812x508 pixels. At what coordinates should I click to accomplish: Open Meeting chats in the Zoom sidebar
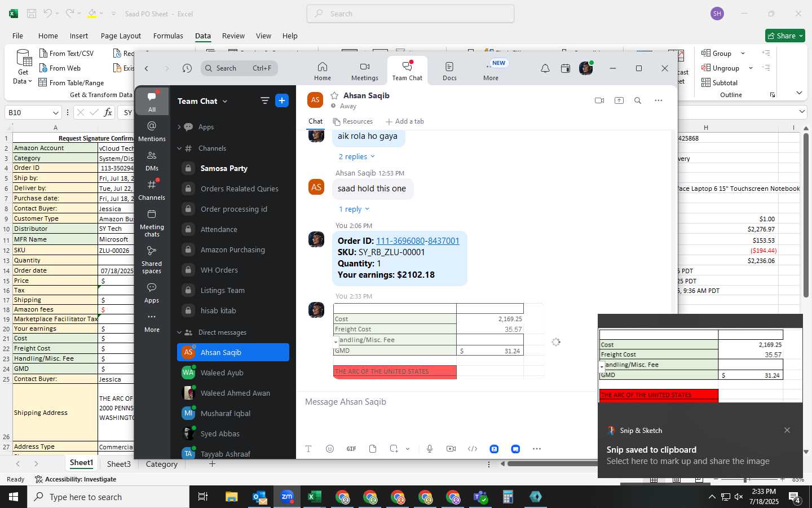(x=152, y=224)
